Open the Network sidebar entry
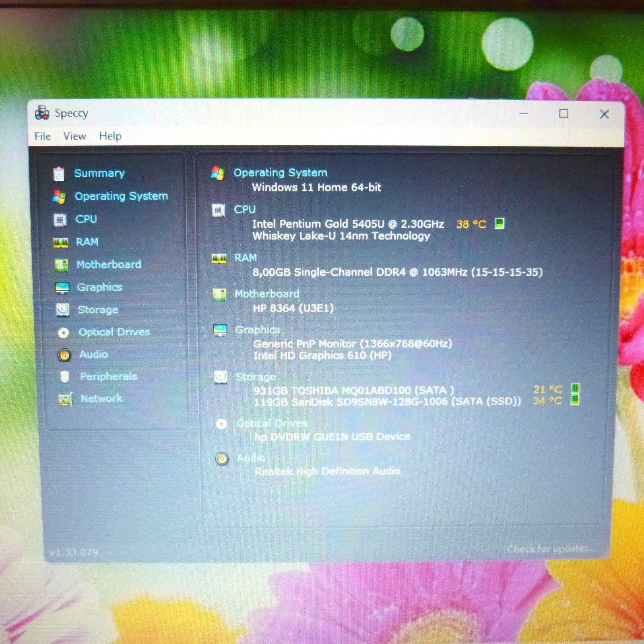Image resolution: width=644 pixels, height=644 pixels. 102,398
